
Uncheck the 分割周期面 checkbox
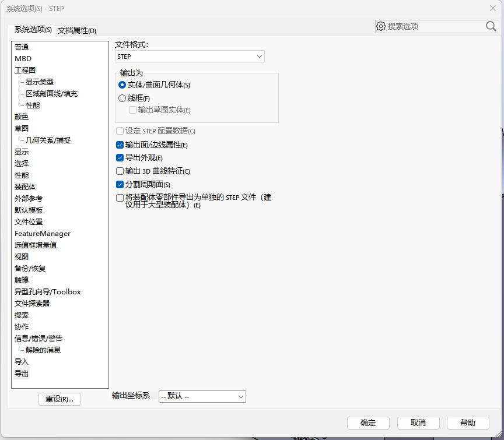point(120,184)
